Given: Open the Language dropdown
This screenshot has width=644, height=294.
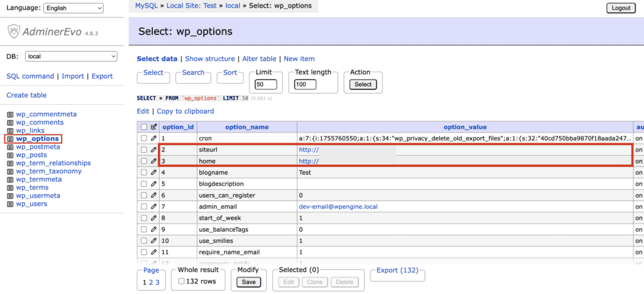Looking at the screenshot, I should 74,8.
